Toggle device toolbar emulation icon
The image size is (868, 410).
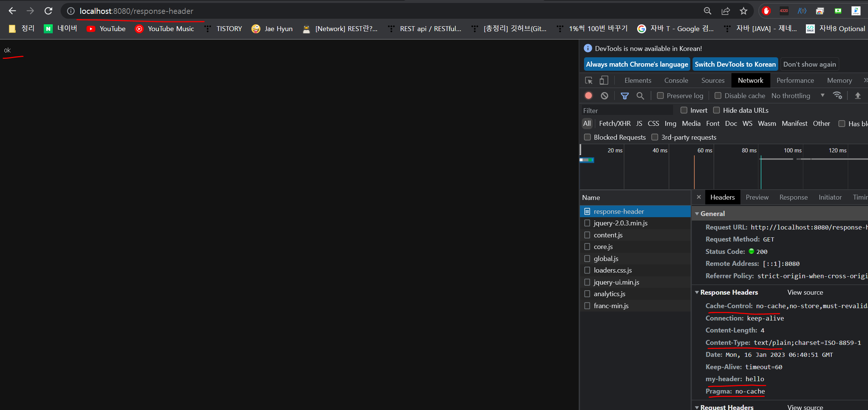point(604,81)
